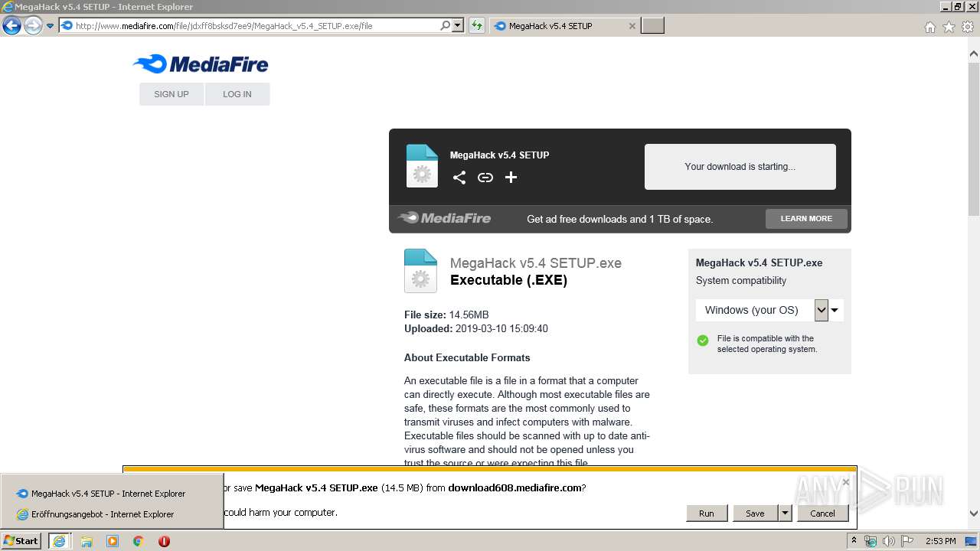Click the black arrow beside OS dropdown
This screenshot has width=980, height=551.
coord(835,310)
